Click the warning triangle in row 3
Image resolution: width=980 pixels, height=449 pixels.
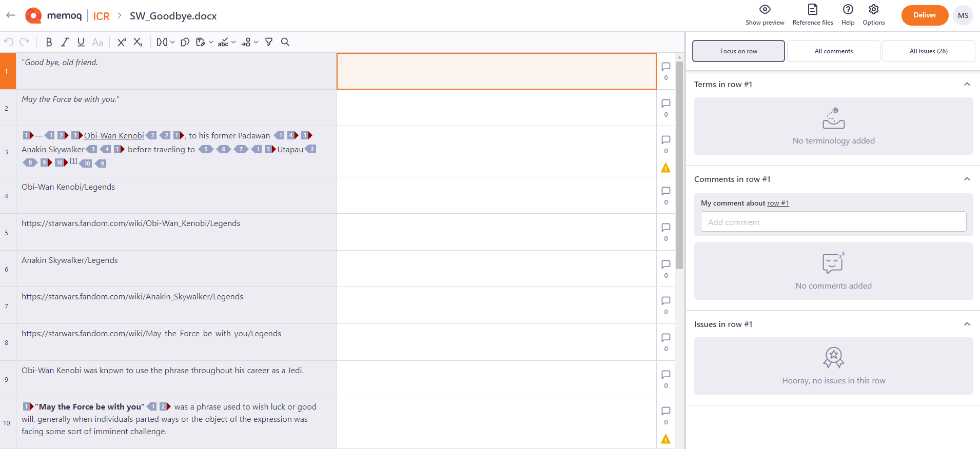tap(666, 168)
